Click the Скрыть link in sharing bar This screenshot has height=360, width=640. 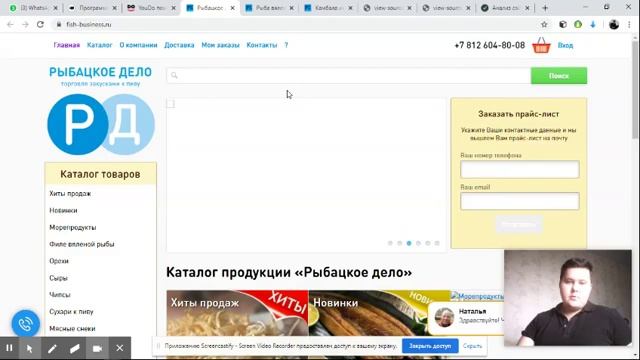(473, 346)
